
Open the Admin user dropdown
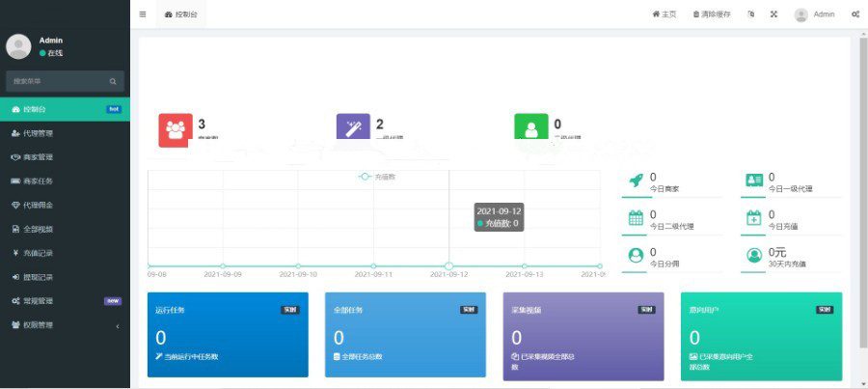[815, 14]
